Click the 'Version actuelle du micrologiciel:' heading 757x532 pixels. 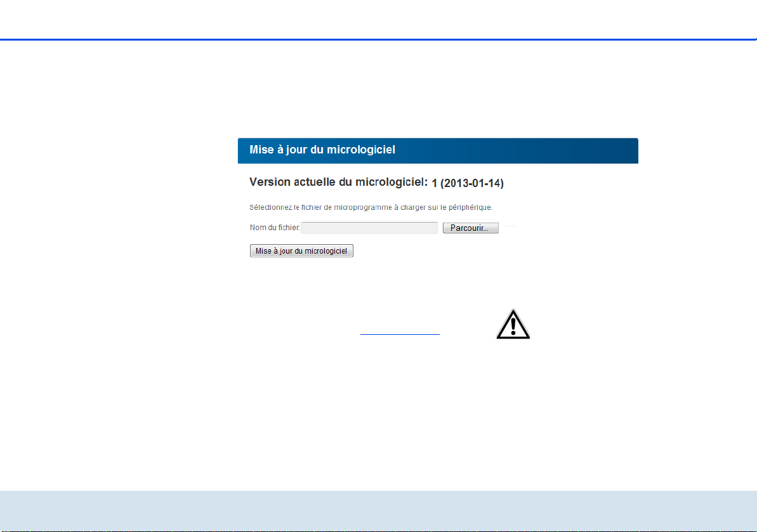[x=338, y=183]
